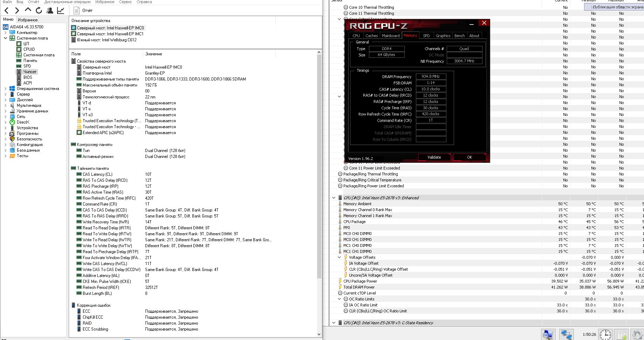Open HWiNFO monitor-with-magnifier icon
Viewport: 644px width, 340px height.
click(548, 334)
